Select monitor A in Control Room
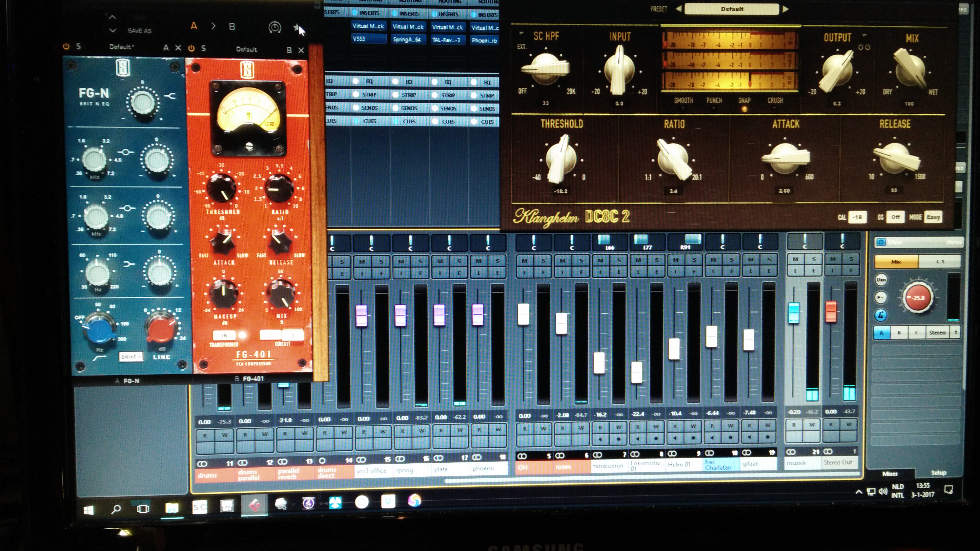Image resolution: width=980 pixels, height=551 pixels. [882, 333]
